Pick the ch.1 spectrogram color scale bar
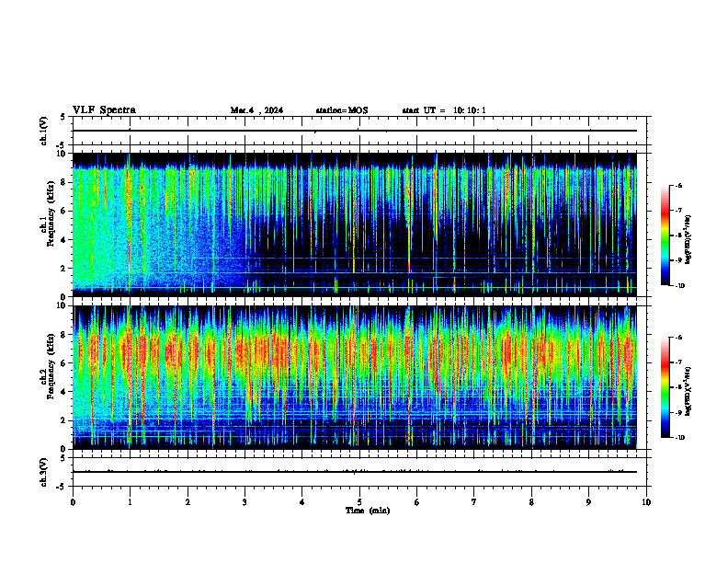Screen dimensions: 728x563 click(x=665, y=236)
